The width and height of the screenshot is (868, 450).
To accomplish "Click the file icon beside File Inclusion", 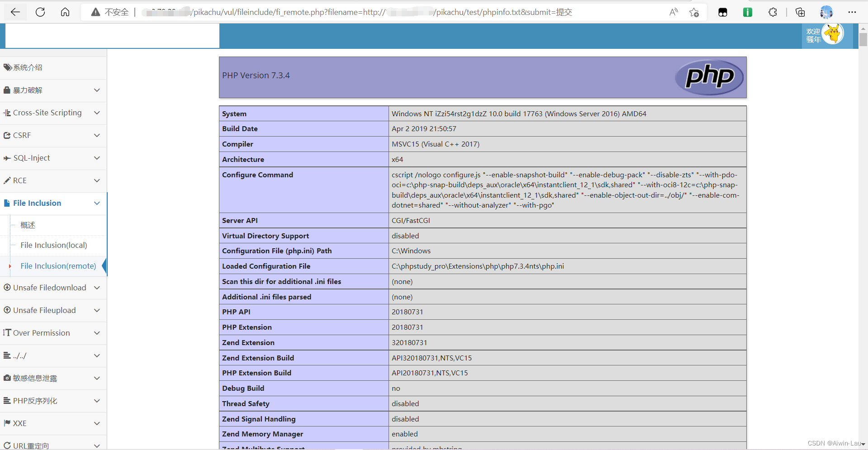I will click(7, 203).
